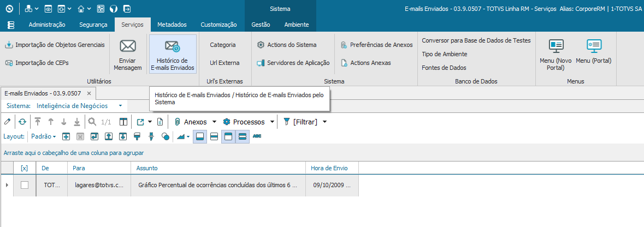Toggle the [x] select-all column header
644x227 pixels.
pos(24,168)
